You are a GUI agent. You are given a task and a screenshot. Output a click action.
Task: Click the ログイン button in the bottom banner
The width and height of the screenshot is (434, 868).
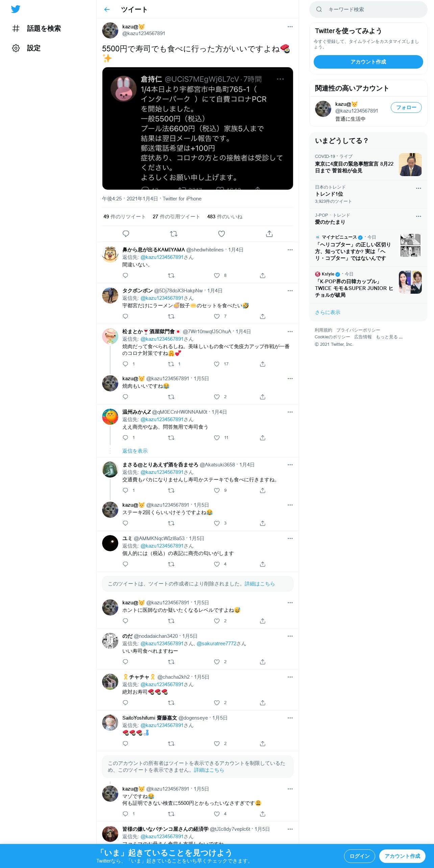coord(359,856)
